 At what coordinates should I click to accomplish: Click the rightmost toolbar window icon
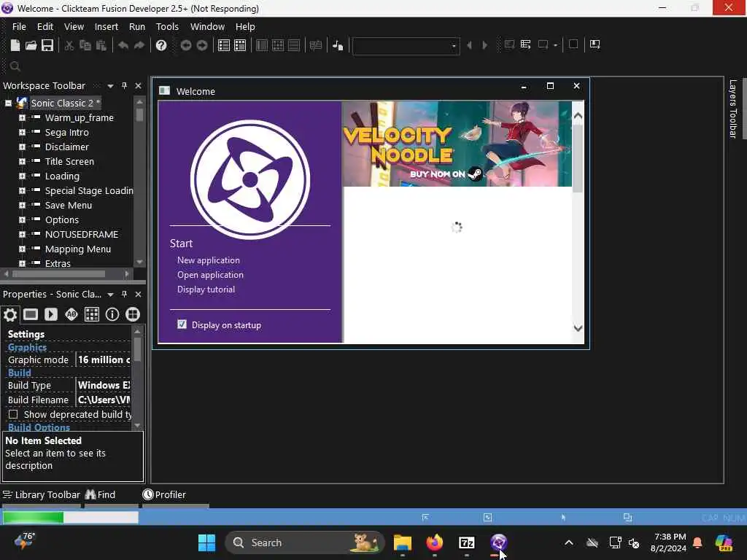coord(595,44)
